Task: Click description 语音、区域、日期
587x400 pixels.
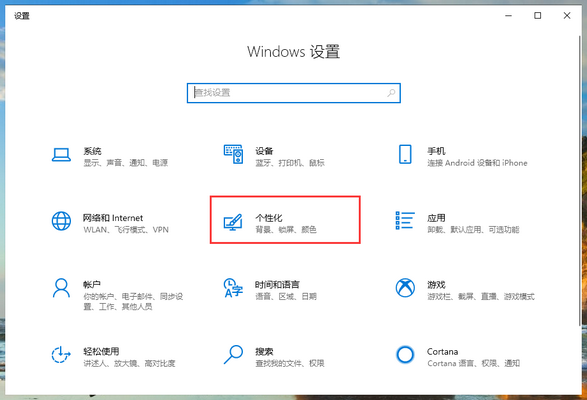Action: point(286,297)
